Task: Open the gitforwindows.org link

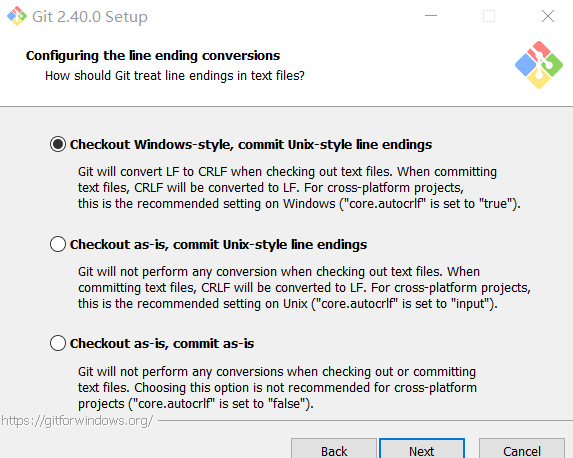Action: 77,421
